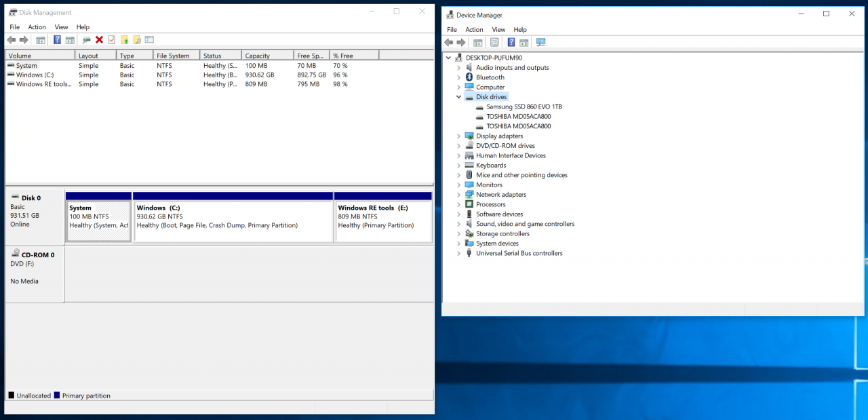Toggle action pane icon in Disk Management toolbar

tap(70, 40)
